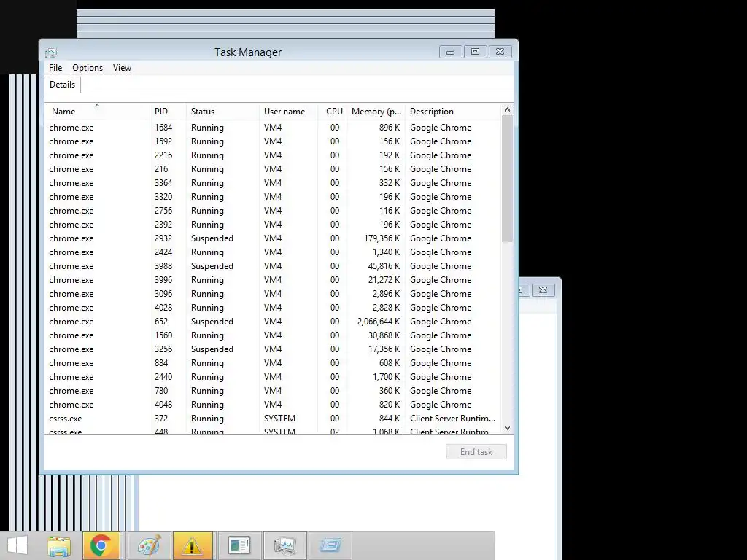Open the File menu
Image resolution: width=747 pixels, height=560 pixels.
(55, 68)
